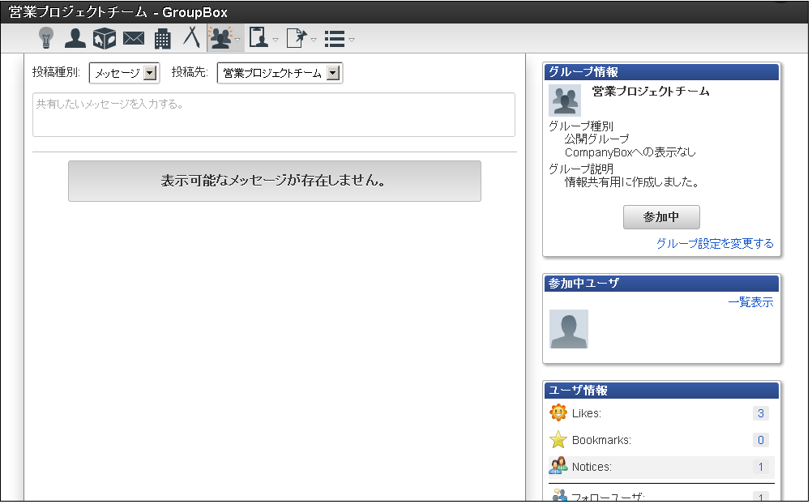Click the highlighted group users icon

tap(220, 38)
